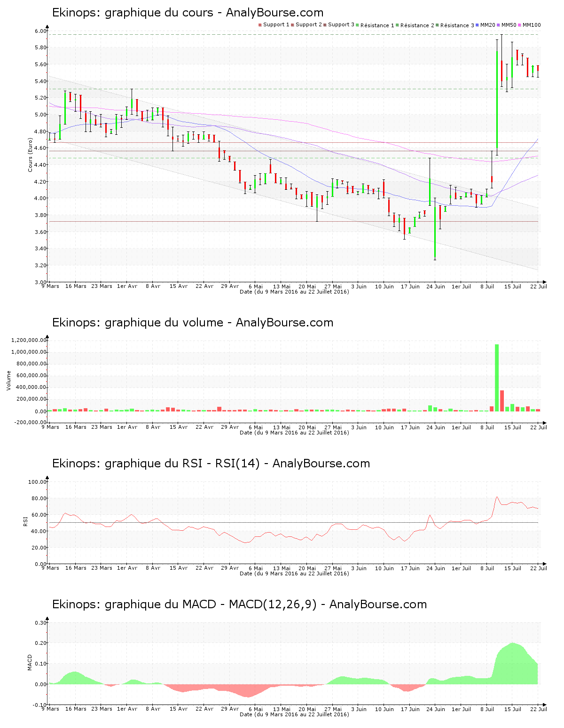Click the Support 3 legend entry
The width and height of the screenshot is (564, 728).
[x=339, y=25]
